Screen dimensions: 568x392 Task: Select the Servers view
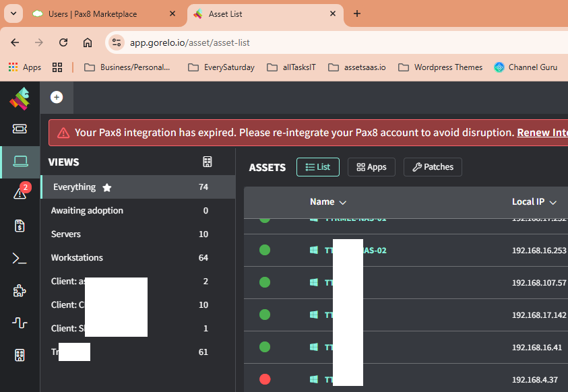click(x=66, y=234)
